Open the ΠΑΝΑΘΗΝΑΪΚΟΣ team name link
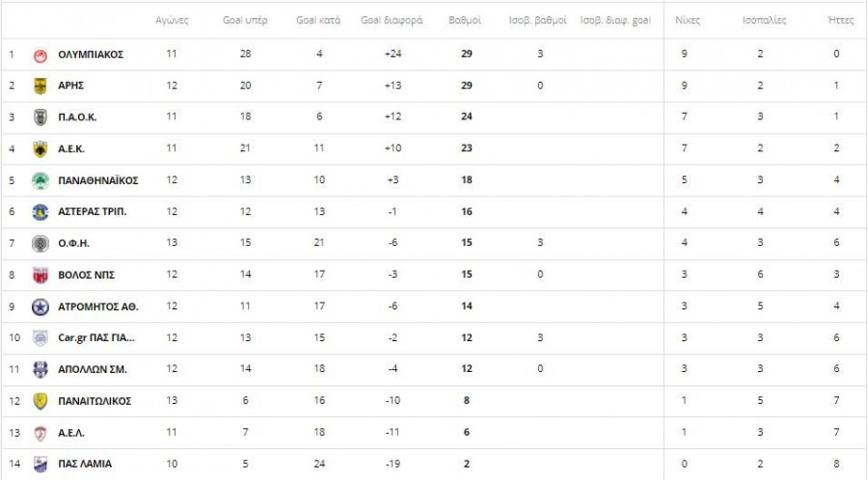 (x=98, y=180)
